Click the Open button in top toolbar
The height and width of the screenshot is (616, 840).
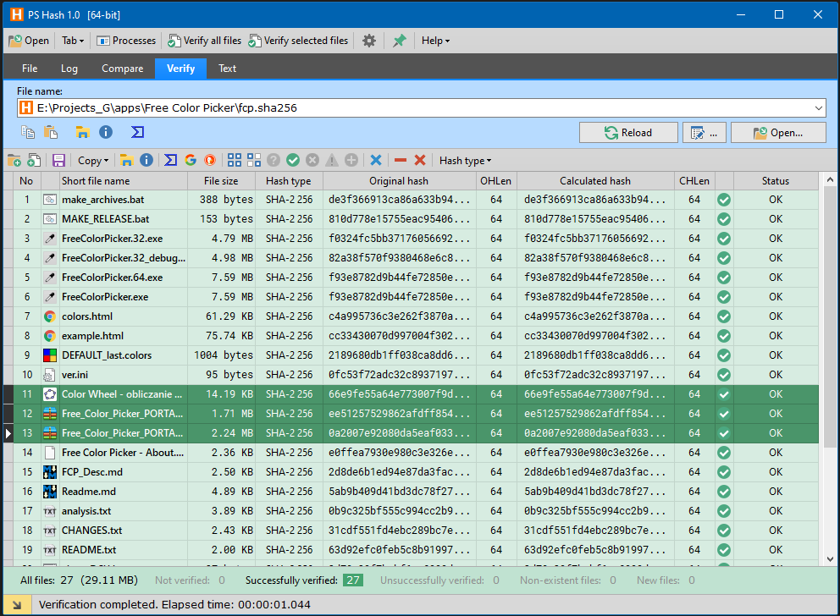click(x=29, y=41)
